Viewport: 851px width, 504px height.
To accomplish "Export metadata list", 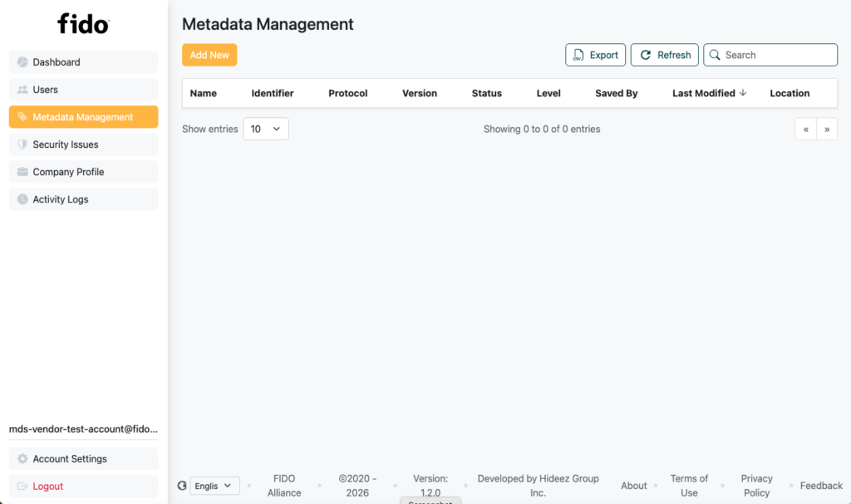I will (x=595, y=55).
